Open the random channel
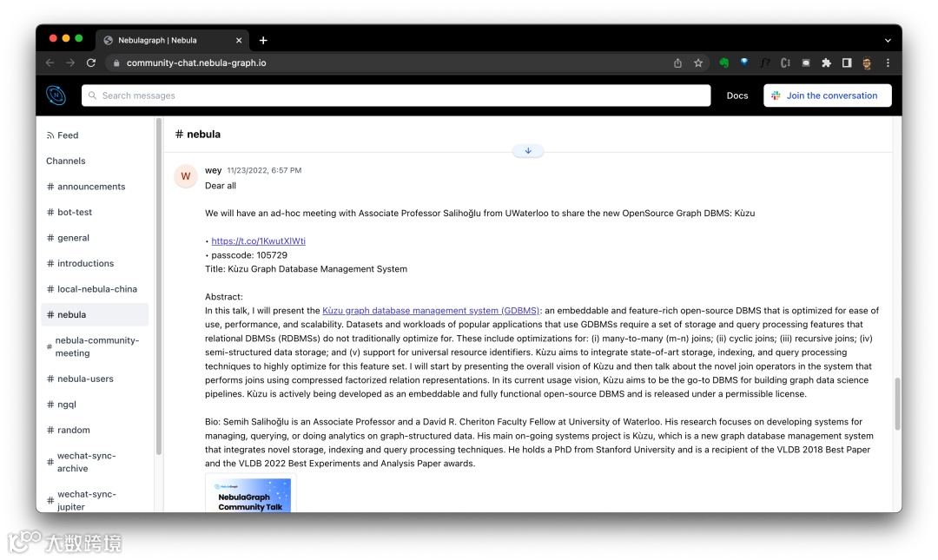 pos(95,430)
